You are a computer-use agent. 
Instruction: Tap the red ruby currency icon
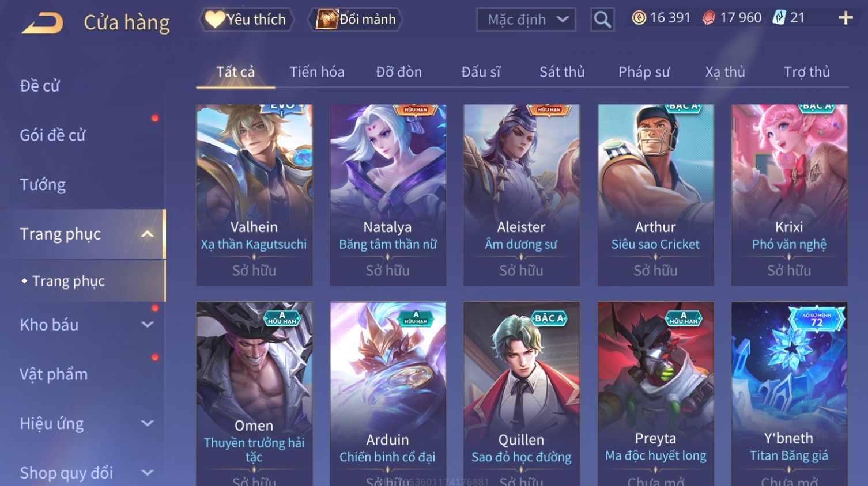coord(709,18)
